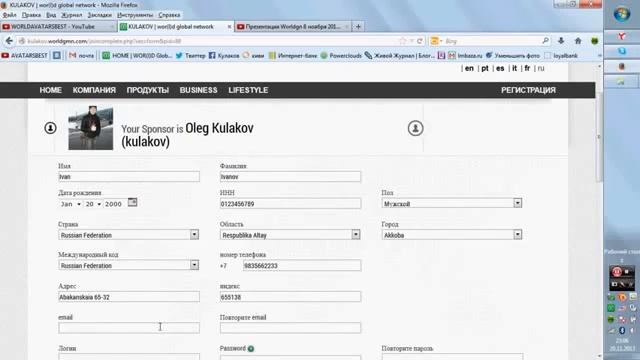Switch site language to pt
Image resolution: width=640 pixels, height=360 pixels.
(x=485, y=69)
